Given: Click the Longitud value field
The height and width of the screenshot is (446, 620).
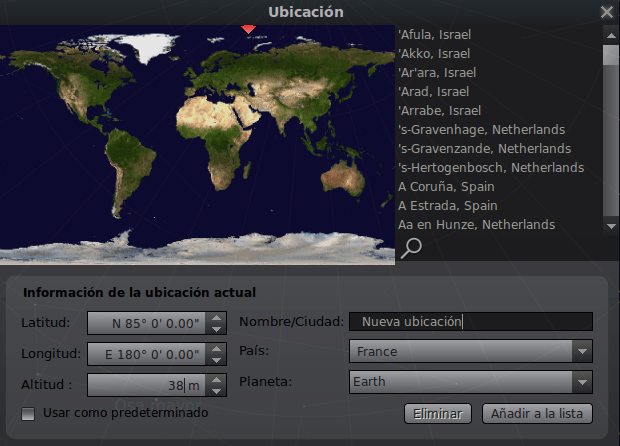Looking at the screenshot, I should tap(147, 354).
